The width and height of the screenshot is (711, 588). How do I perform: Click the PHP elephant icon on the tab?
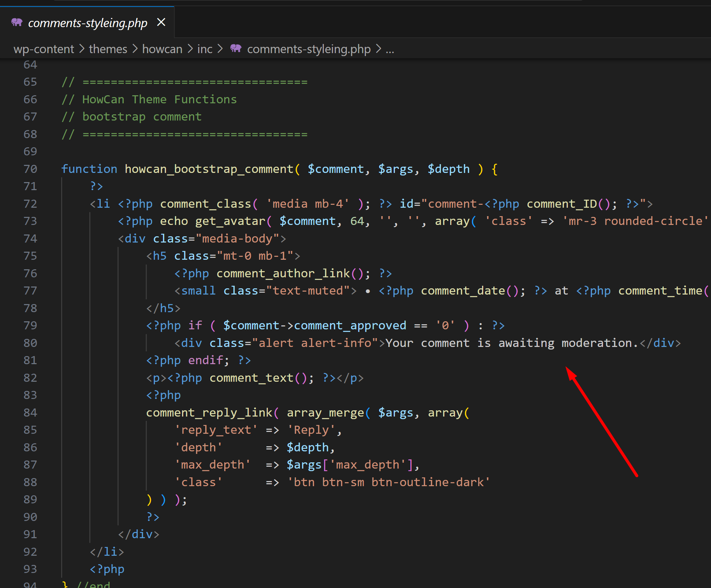tap(17, 22)
